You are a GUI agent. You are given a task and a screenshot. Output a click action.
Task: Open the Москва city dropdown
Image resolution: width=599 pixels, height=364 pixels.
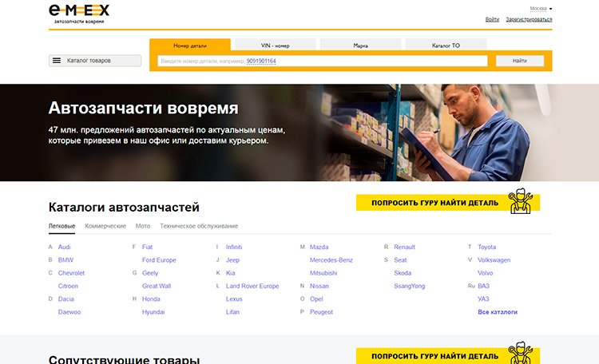541,8
